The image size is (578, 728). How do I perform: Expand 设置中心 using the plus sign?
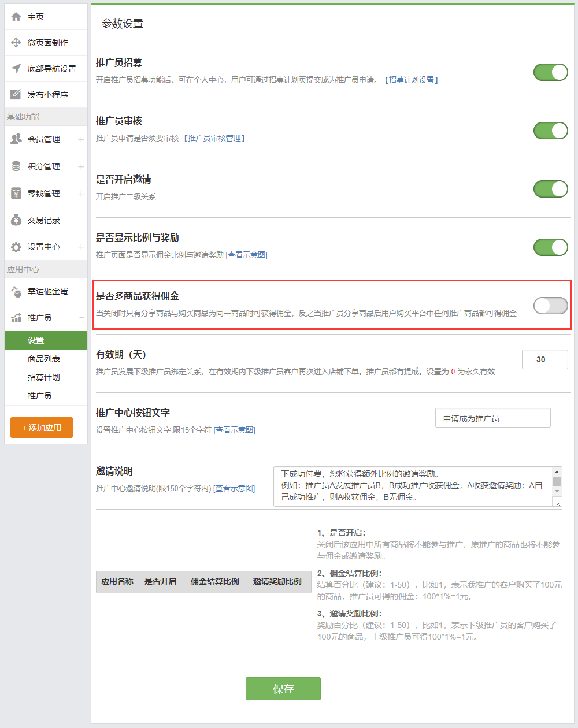[81, 247]
